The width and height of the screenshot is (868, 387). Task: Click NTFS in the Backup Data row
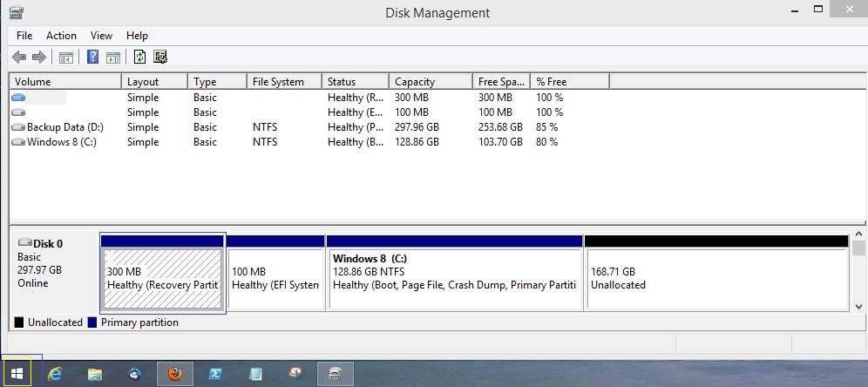tap(265, 127)
